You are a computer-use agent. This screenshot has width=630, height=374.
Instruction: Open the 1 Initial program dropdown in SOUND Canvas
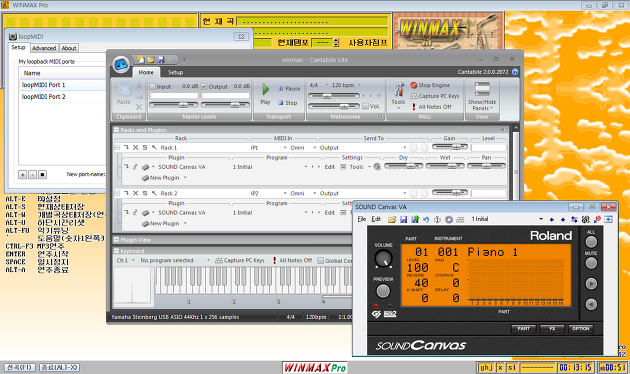[507, 219]
